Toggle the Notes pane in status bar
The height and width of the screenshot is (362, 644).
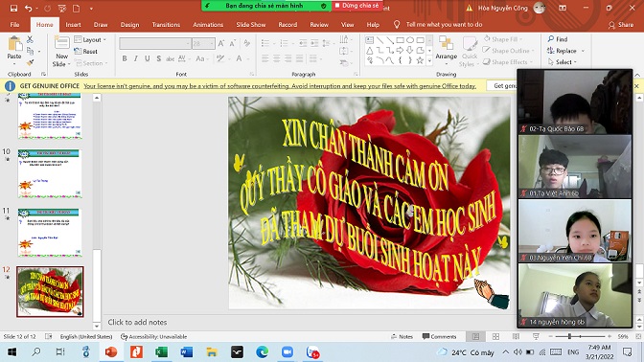pos(402,336)
